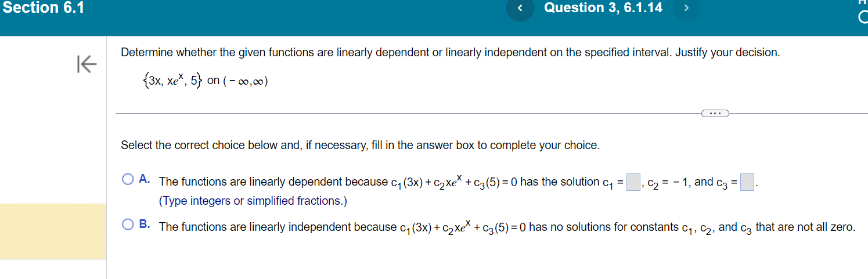Expand the ellipsis divider button
Viewport: 868px width, 279px height.
coord(715,113)
